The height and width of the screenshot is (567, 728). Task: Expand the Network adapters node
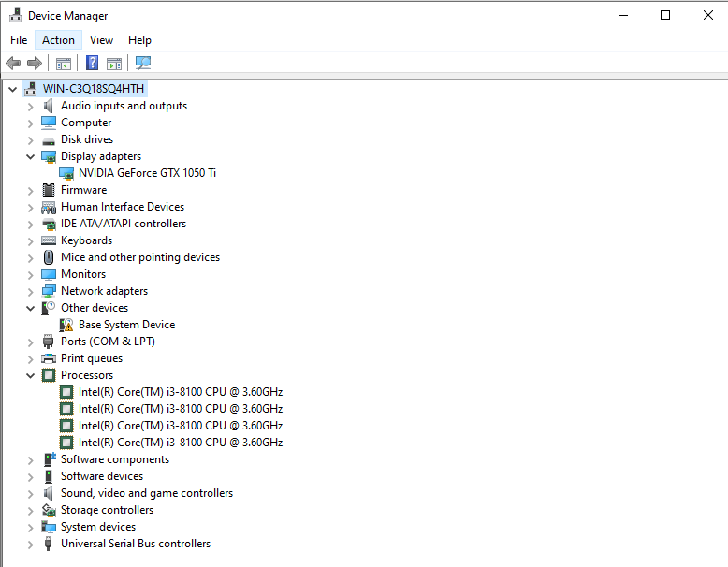click(x=30, y=292)
